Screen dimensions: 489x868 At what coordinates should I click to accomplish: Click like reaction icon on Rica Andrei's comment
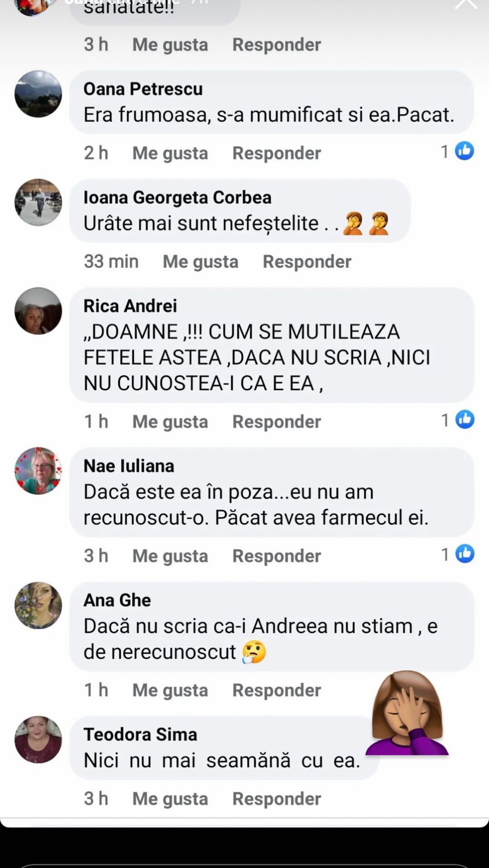(x=465, y=420)
